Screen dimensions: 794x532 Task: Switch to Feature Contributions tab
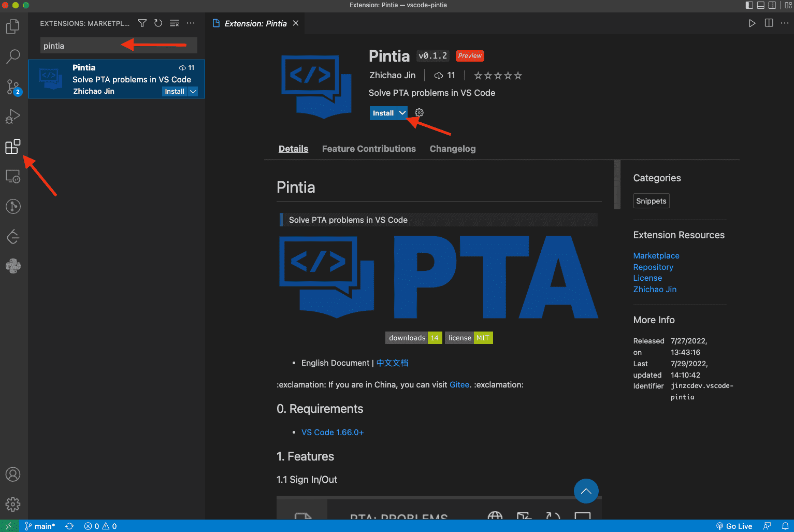(369, 149)
